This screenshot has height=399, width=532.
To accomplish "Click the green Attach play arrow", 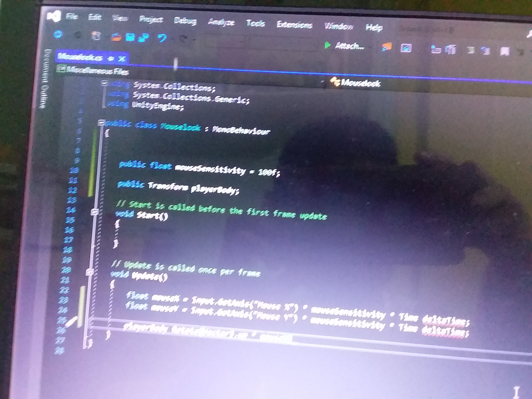I will click(x=327, y=45).
